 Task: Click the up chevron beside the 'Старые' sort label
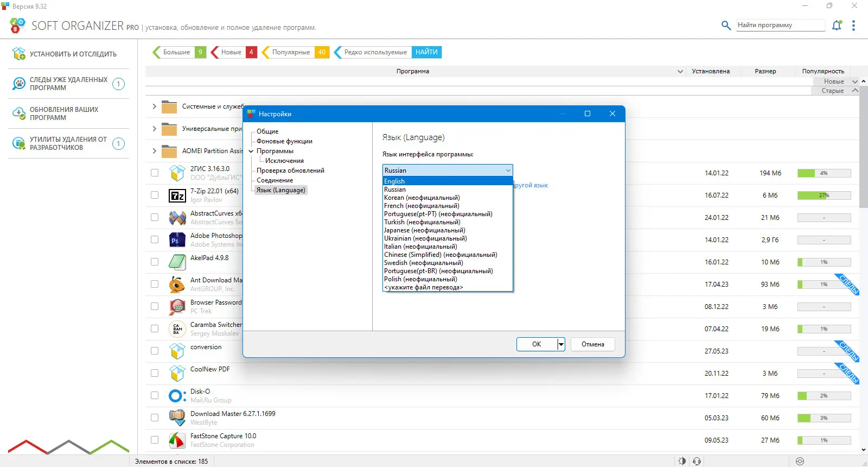(855, 91)
